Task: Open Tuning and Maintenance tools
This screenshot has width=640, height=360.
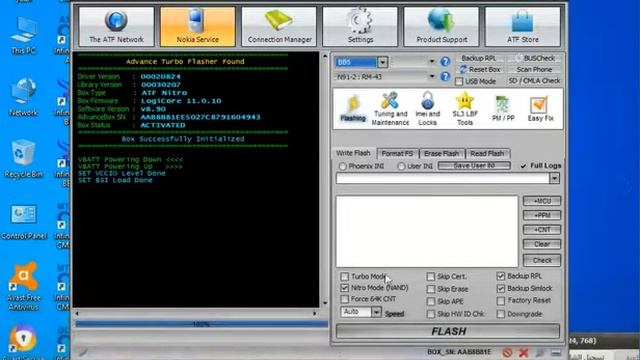Action: (x=390, y=109)
